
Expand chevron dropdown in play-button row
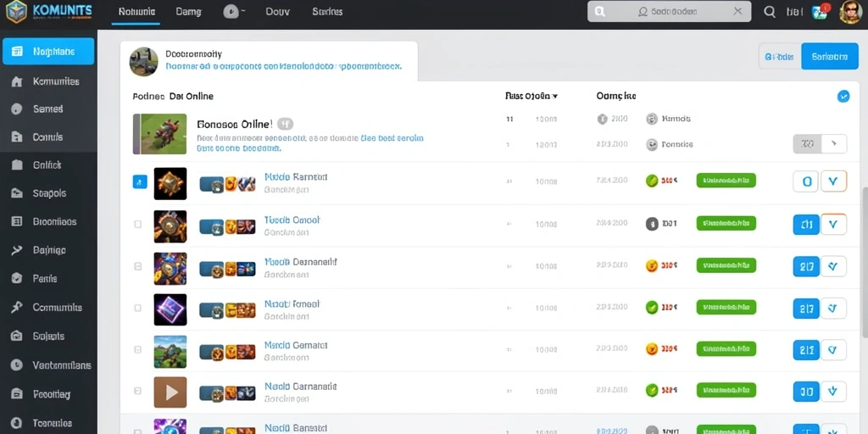pyautogui.click(x=834, y=391)
